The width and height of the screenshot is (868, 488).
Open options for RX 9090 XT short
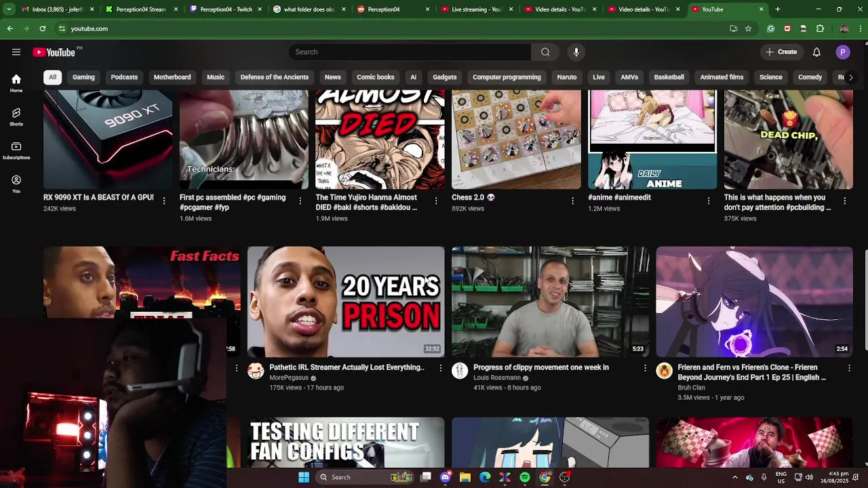click(x=164, y=201)
